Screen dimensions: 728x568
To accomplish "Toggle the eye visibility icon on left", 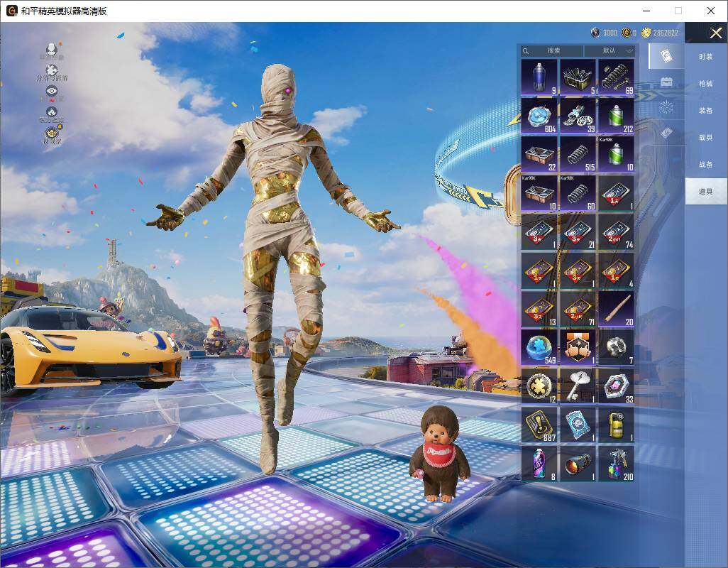I will [x=52, y=93].
